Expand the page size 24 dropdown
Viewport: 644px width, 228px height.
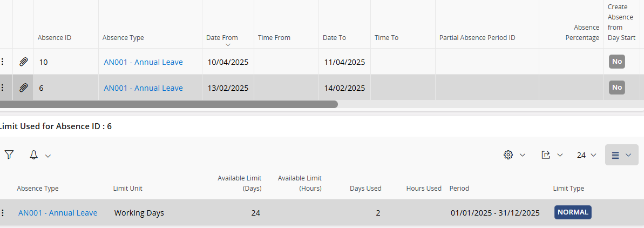[x=586, y=155]
